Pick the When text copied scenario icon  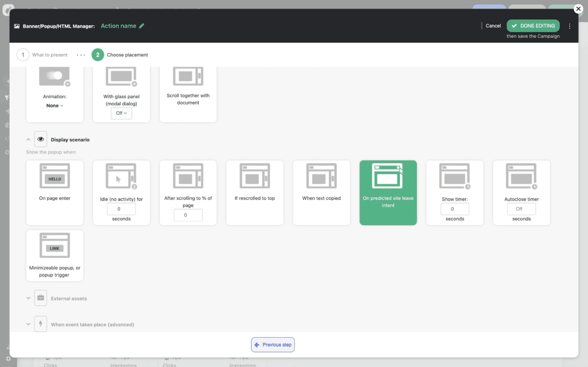(x=321, y=176)
